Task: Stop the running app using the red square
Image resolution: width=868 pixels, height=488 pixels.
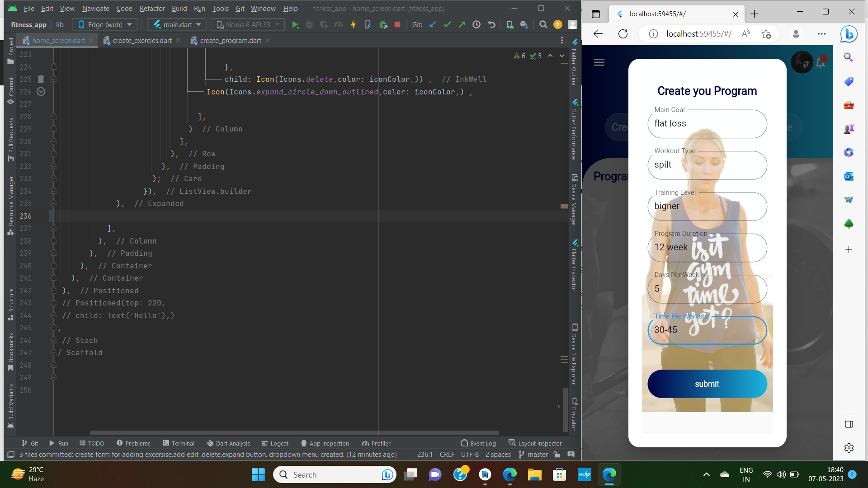Action: tap(397, 24)
